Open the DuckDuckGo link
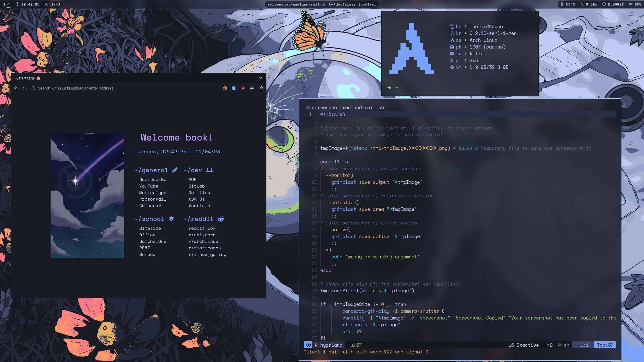This screenshot has height=362, width=644. 153,179
